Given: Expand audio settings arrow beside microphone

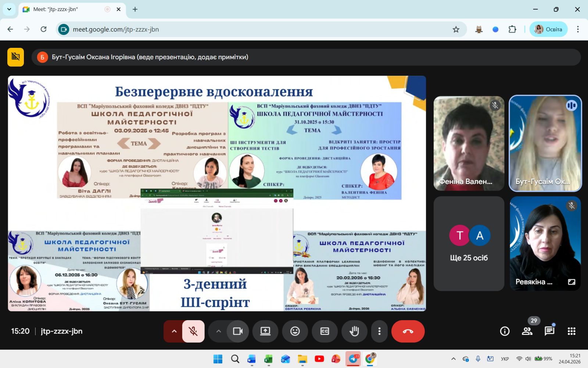Looking at the screenshot, I should pos(174,331).
